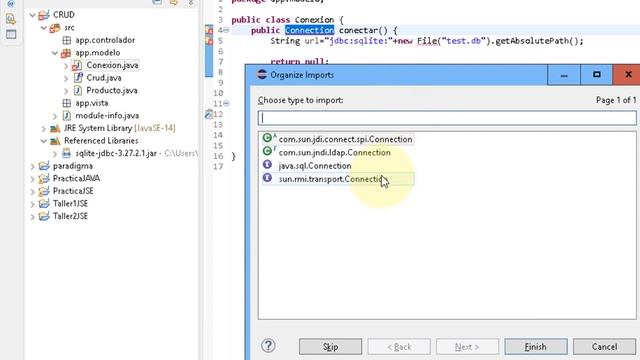Collapse the app.modelo package node
The height and width of the screenshot is (360, 640).
[x=55, y=53]
